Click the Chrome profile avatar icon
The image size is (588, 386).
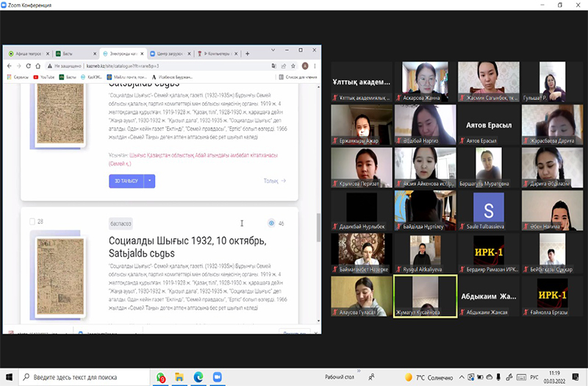(304, 65)
